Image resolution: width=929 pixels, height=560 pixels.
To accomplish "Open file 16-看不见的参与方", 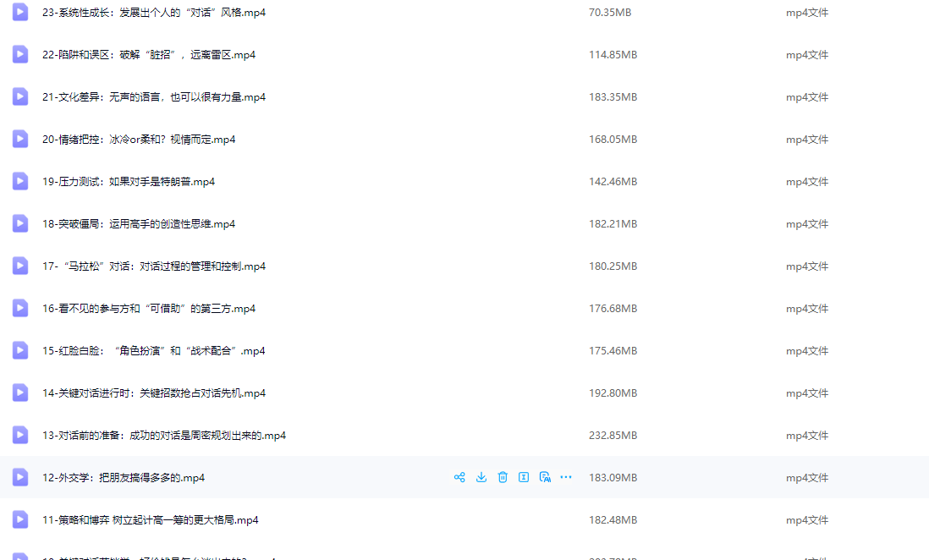I will point(148,308).
